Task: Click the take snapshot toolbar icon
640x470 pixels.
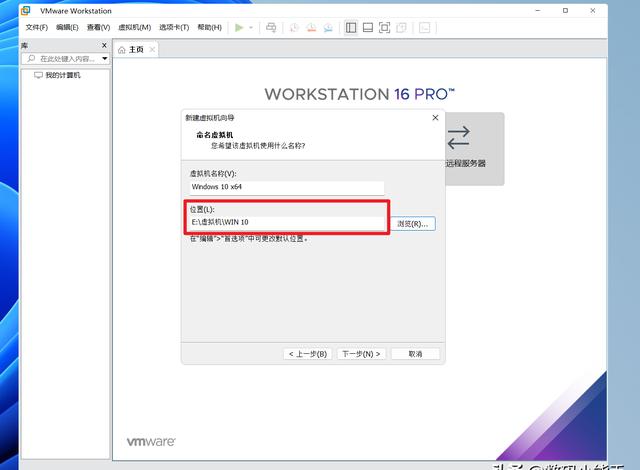Action: (x=294, y=28)
